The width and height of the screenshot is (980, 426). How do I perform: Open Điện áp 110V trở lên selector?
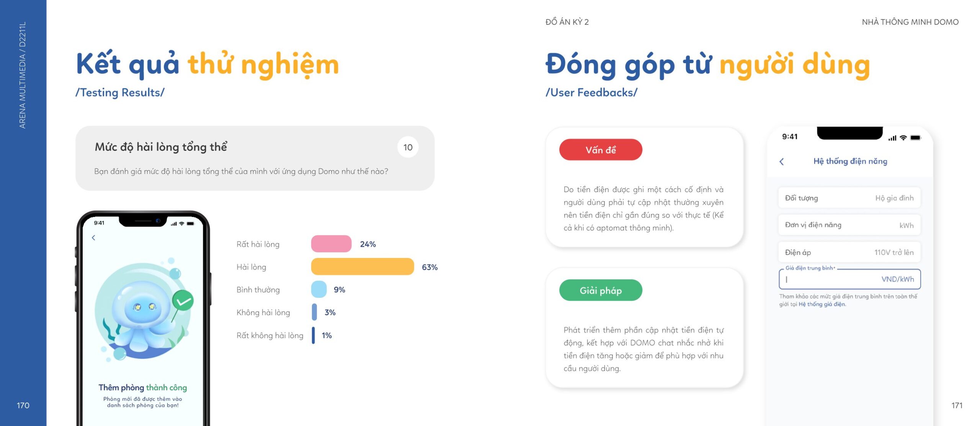click(849, 252)
